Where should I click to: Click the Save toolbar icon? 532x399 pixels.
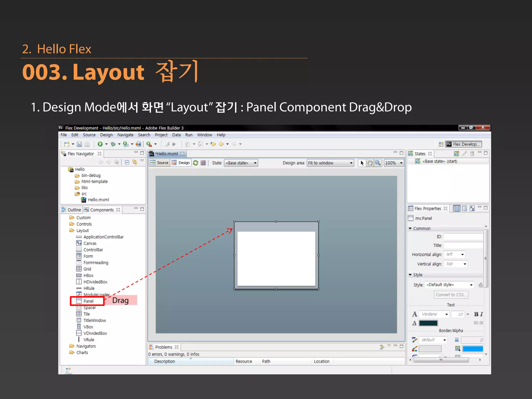[79, 144]
